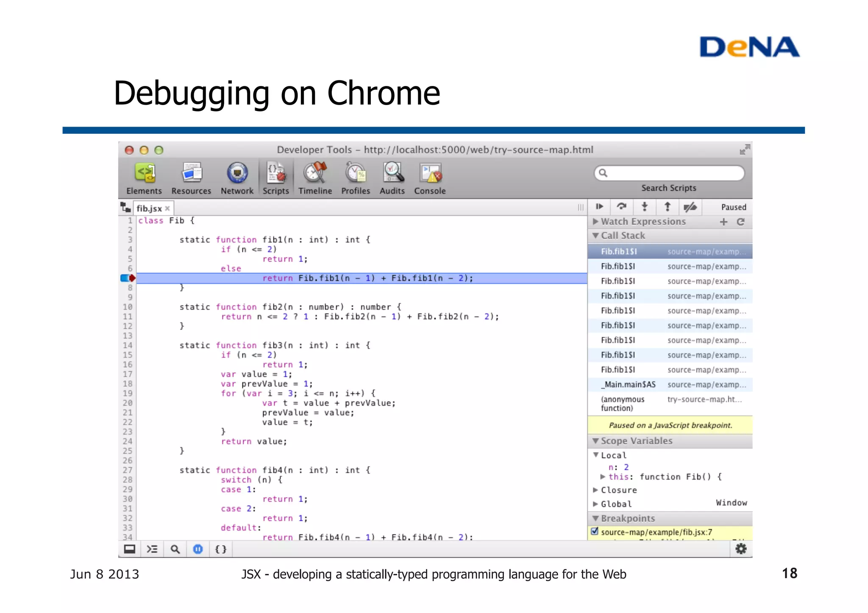Expand Watch Expressions section
The image size is (868, 613).
click(595, 222)
